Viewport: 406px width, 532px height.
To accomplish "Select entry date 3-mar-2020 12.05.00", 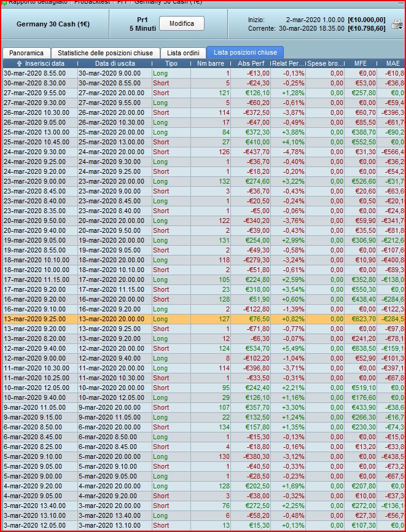I will (34, 526).
